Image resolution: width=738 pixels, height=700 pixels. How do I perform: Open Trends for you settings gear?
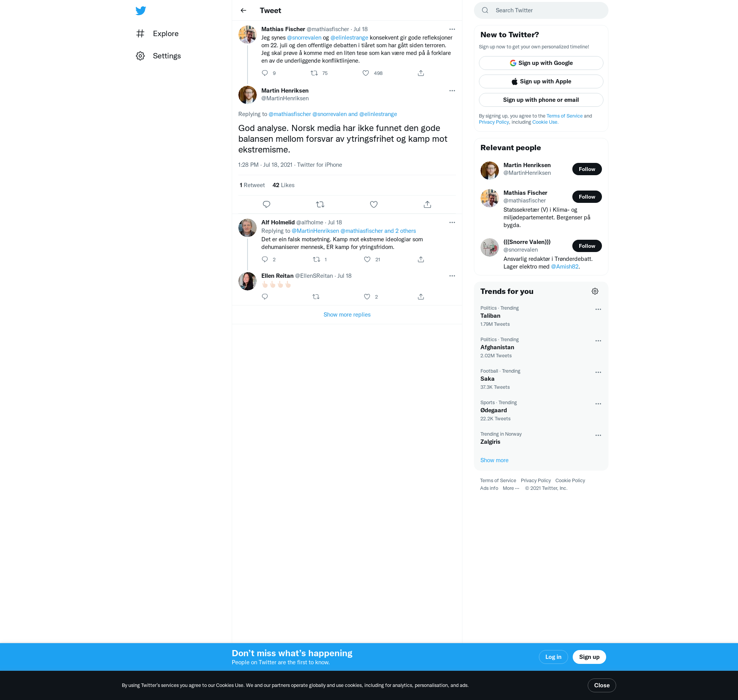coord(595,291)
